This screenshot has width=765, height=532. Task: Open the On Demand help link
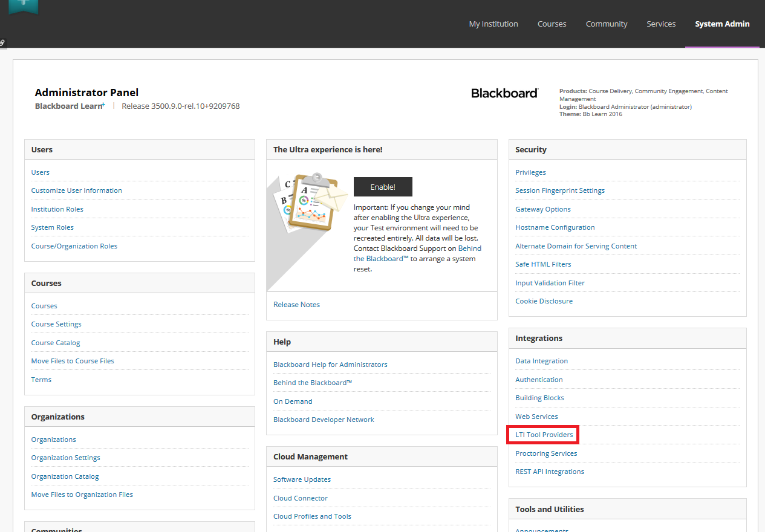(x=293, y=401)
